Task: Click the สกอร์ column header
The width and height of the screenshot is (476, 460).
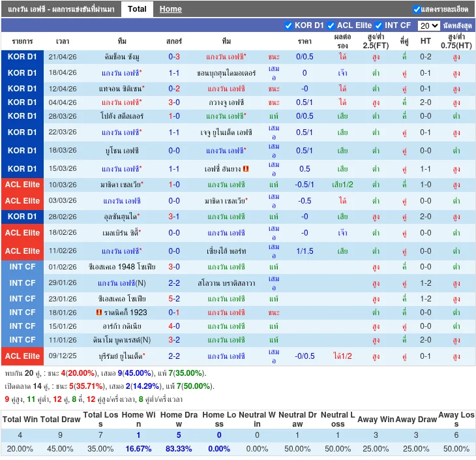Action: click(174, 41)
